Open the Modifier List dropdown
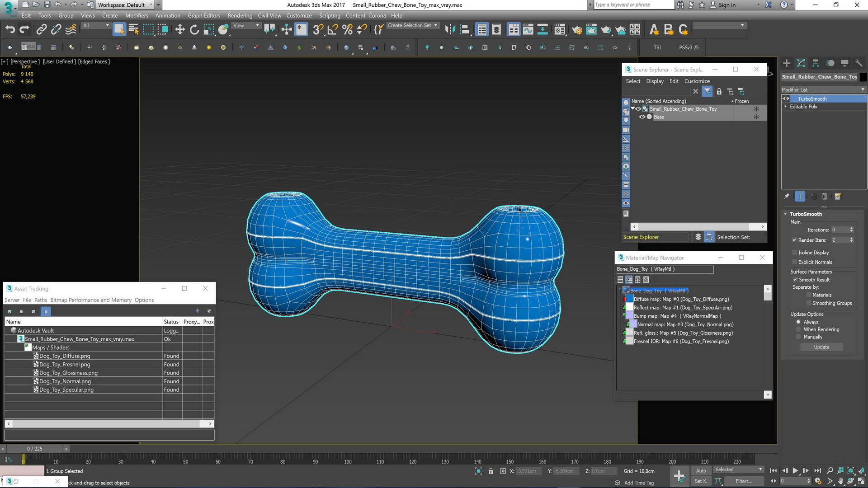Viewport: 868px width, 488px height. click(x=824, y=89)
